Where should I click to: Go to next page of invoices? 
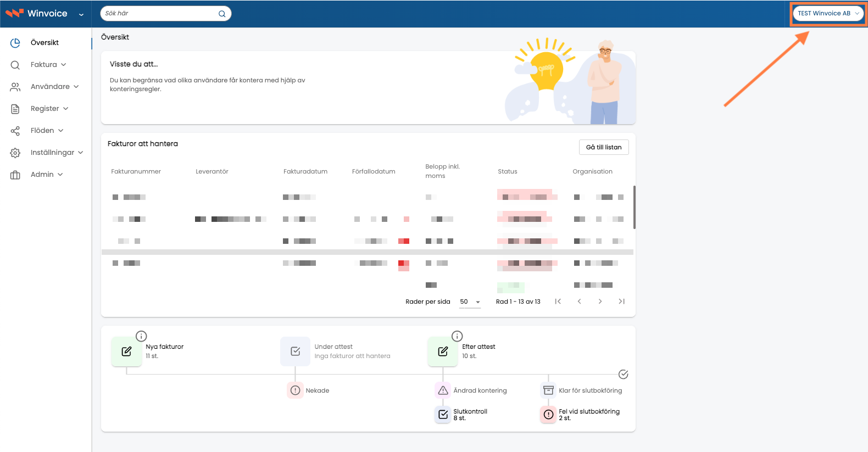pos(600,302)
